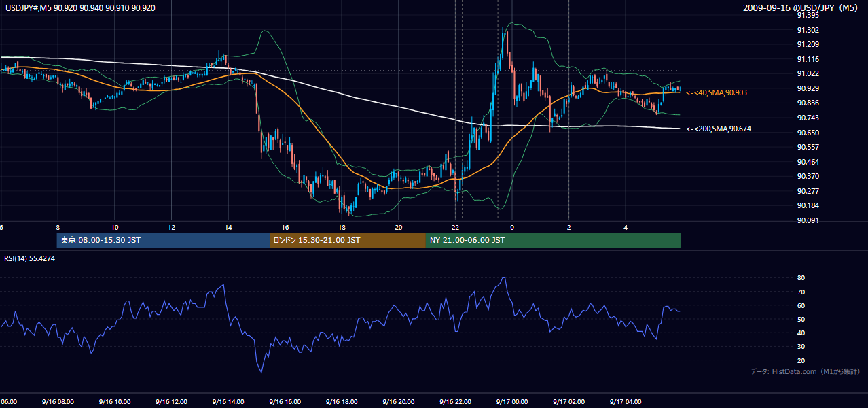Click the chart title '2009-09-16 のUSD/JPY (M5)'
This screenshot has width=868, height=408.
(801, 7)
